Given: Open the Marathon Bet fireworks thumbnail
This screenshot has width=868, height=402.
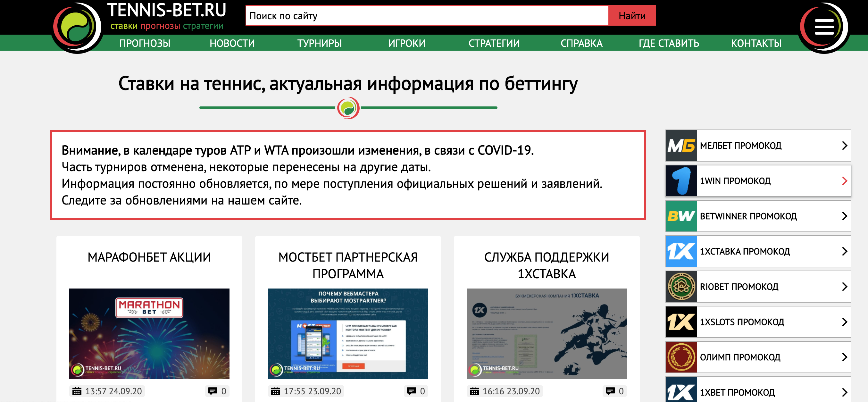Looking at the screenshot, I should pos(149,334).
